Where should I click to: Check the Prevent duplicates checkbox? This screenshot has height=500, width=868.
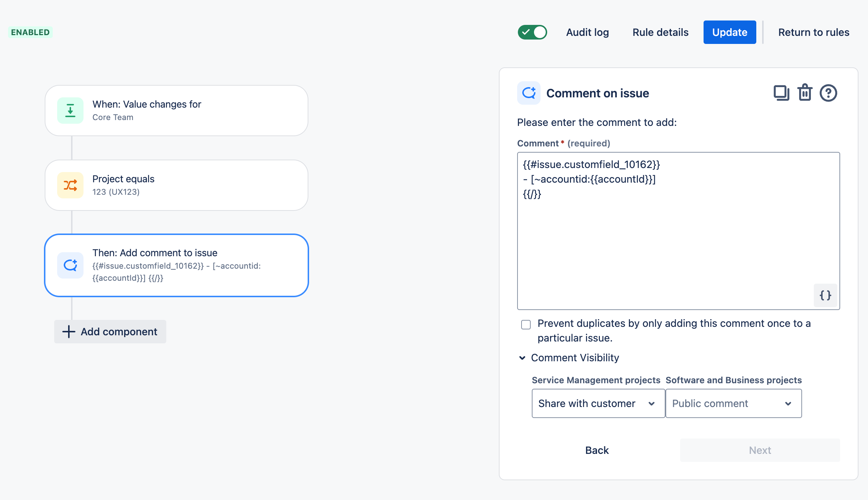526,325
